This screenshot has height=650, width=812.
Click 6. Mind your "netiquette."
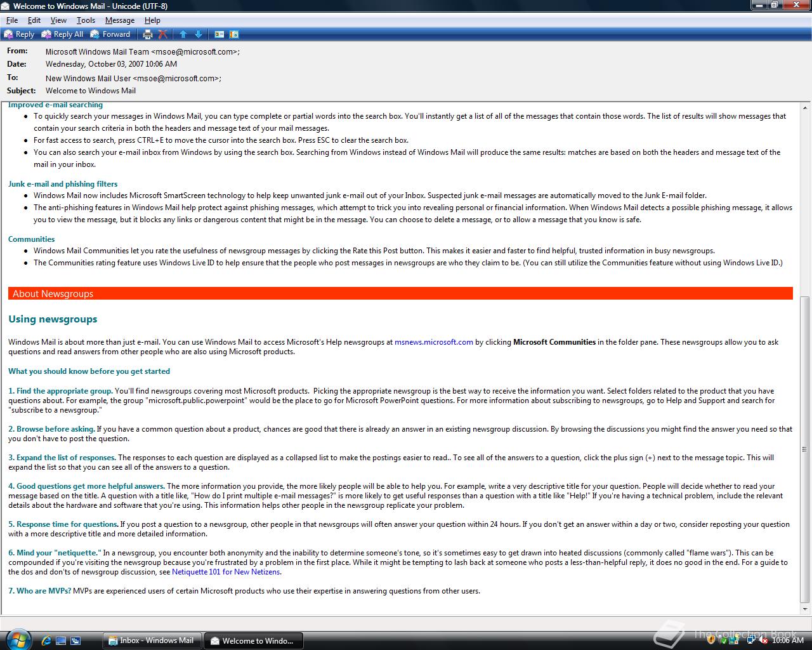(x=55, y=553)
